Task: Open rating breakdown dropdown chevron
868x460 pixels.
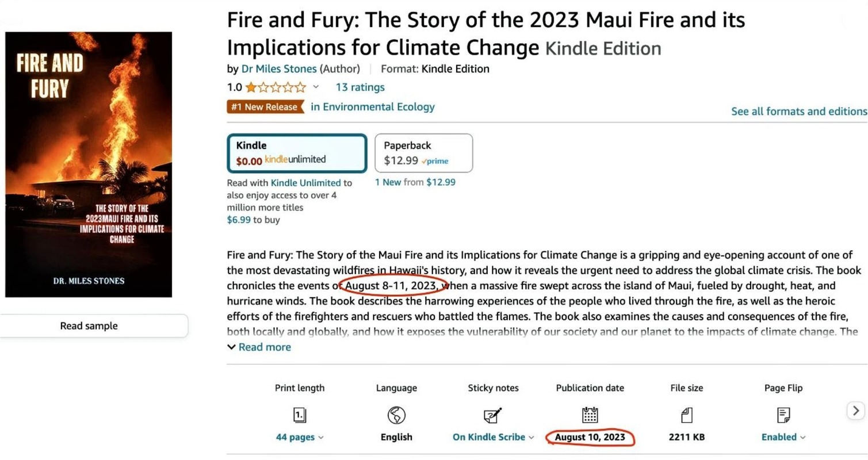Action: pyautogui.click(x=315, y=87)
